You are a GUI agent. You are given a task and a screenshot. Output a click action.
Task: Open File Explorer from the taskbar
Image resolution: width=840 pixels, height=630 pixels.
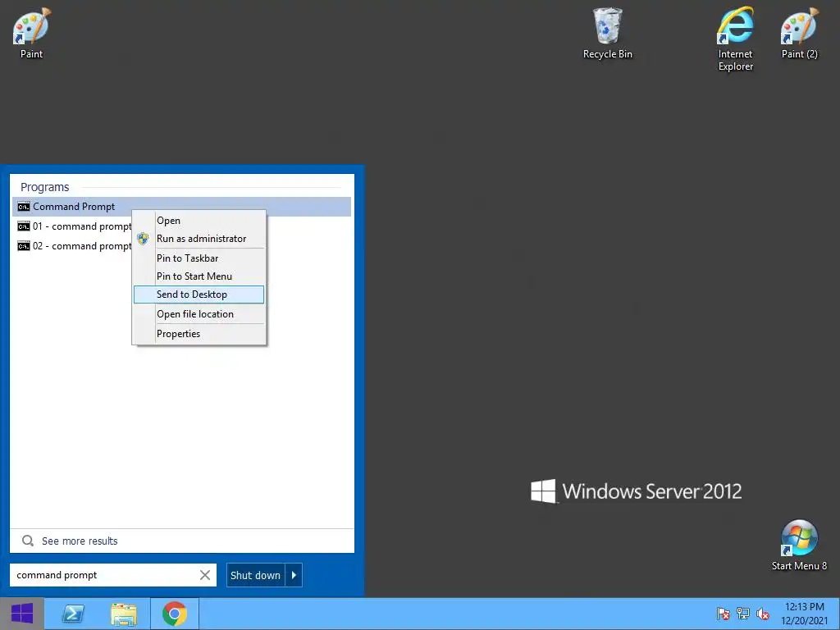(x=124, y=614)
